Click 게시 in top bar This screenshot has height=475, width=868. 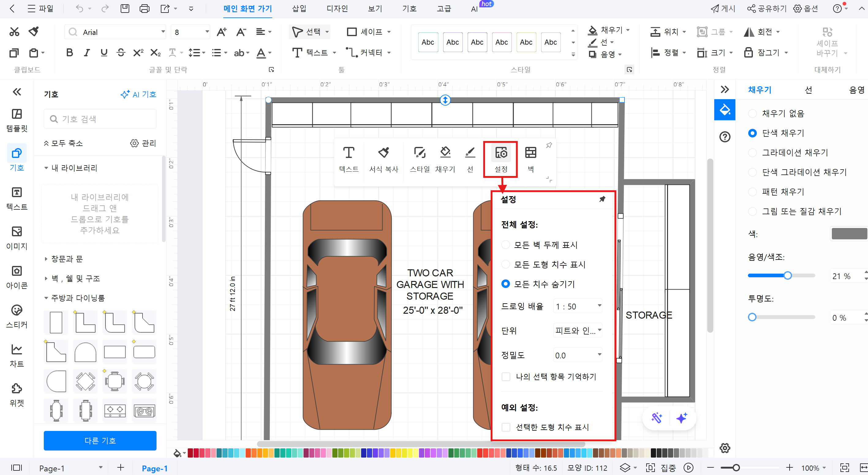pyautogui.click(x=723, y=8)
